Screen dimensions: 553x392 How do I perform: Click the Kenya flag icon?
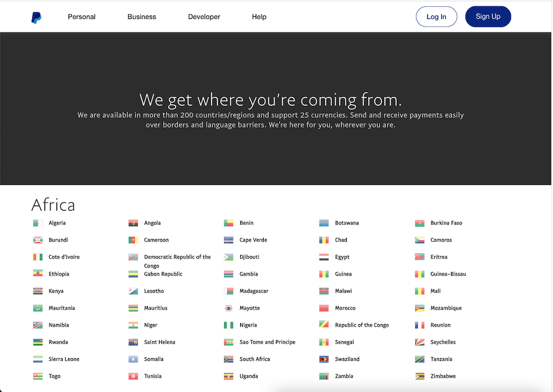pos(37,291)
